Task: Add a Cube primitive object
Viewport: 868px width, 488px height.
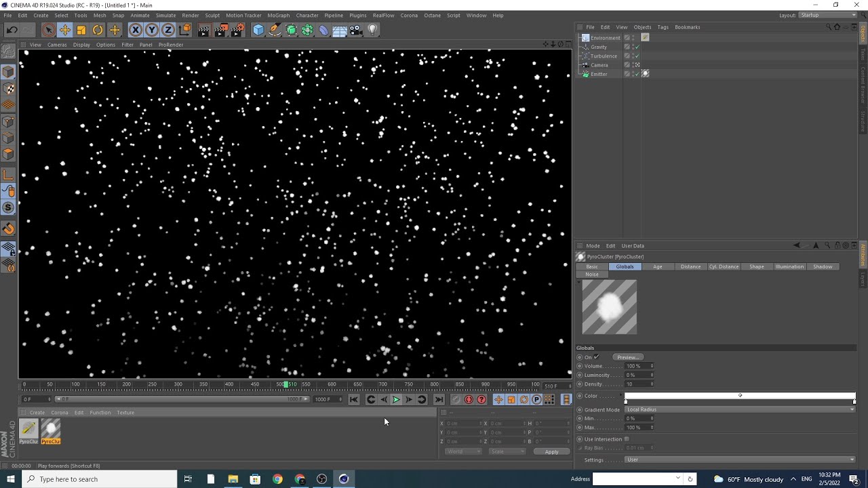Action: click(258, 30)
